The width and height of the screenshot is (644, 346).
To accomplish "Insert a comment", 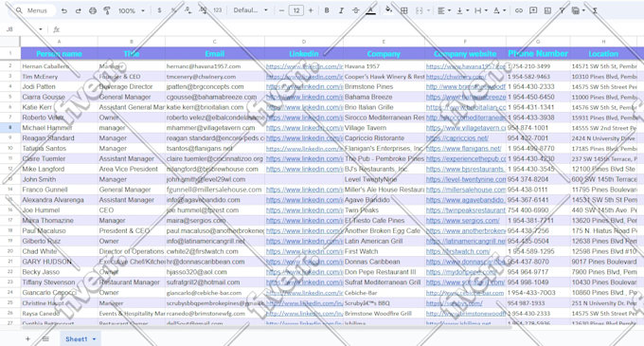I will 533,10.
